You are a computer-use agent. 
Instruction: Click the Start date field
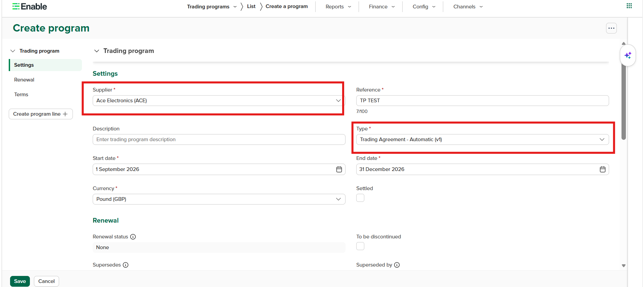219,169
